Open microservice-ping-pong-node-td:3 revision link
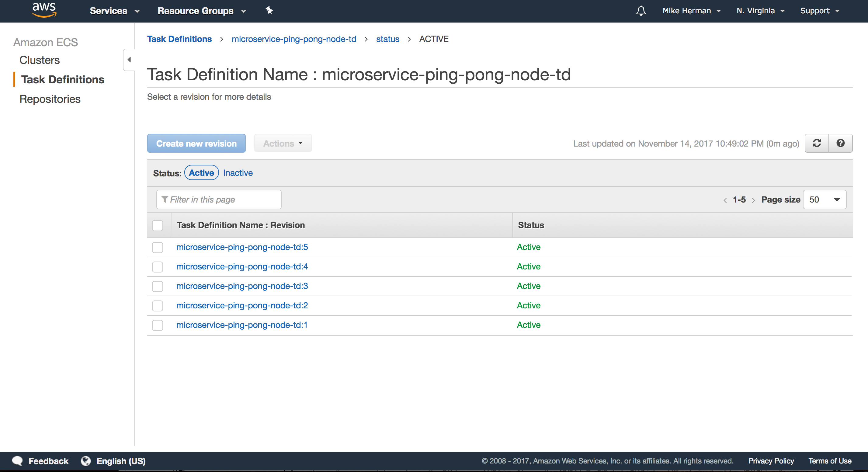This screenshot has width=868, height=472. click(242, 286)
